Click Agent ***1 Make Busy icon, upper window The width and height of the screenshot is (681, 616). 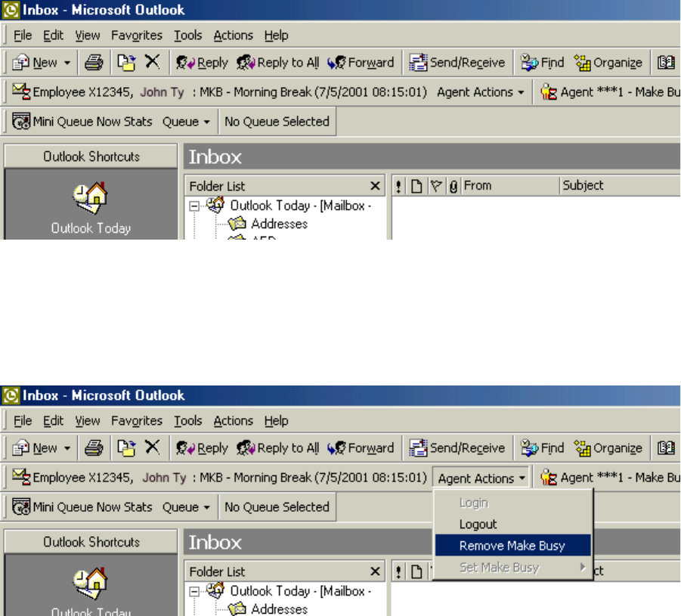pos(549,92)
